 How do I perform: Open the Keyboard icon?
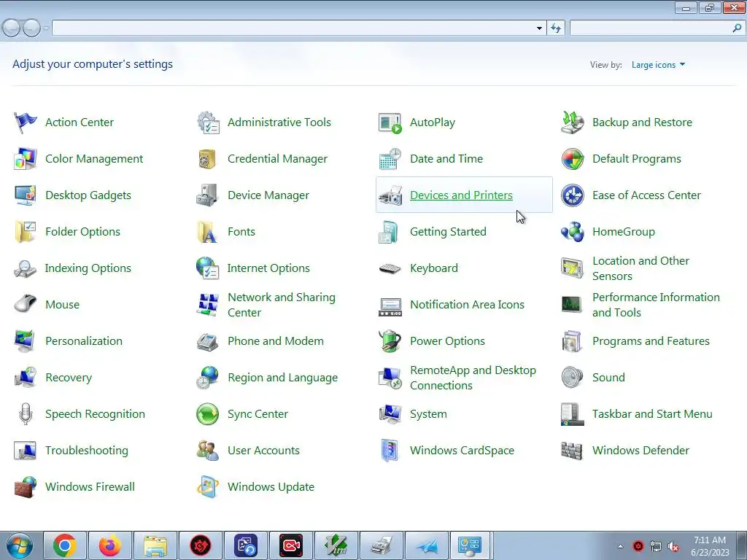(390, 268)
